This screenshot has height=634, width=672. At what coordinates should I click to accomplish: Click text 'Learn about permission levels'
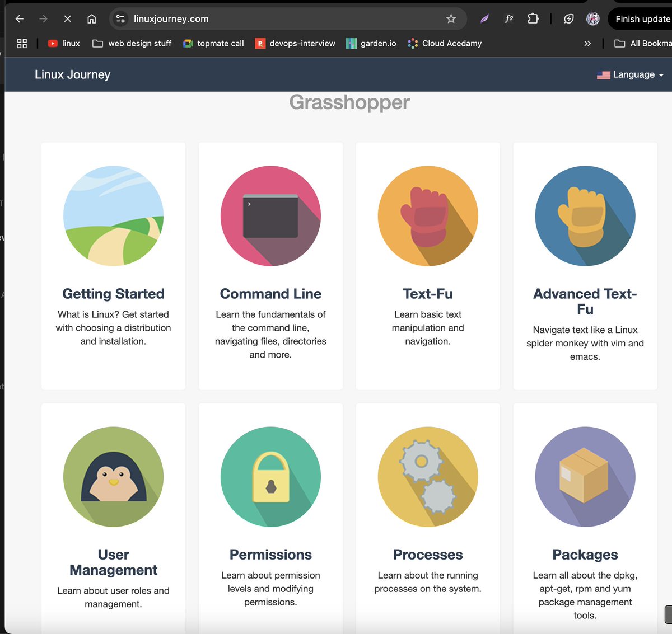click(x=270, y=582)
